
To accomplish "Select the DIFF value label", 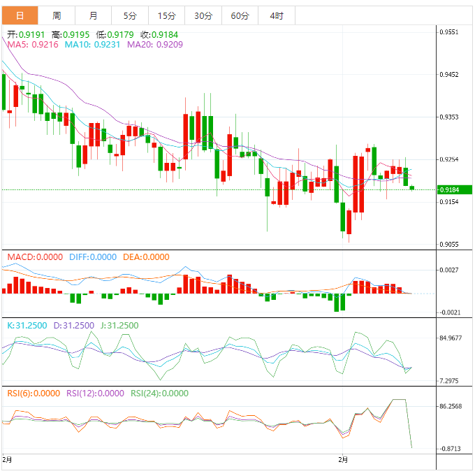I will [94, 257].
